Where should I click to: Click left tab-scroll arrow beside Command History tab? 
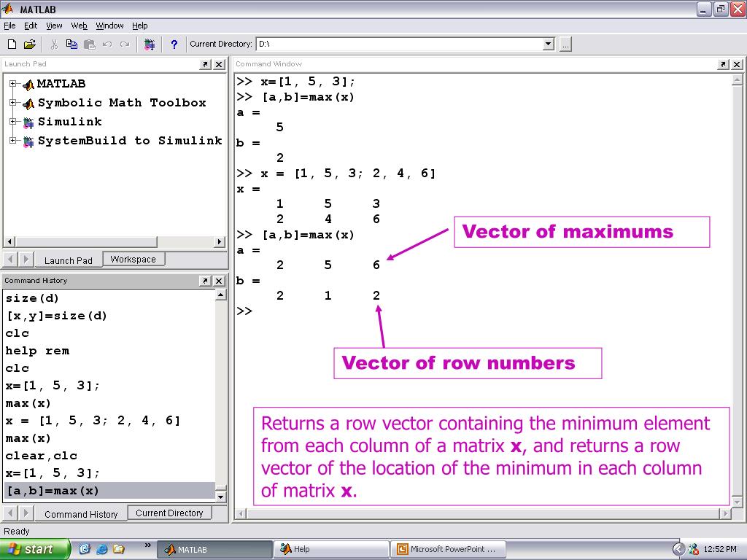tap(10, 513)
